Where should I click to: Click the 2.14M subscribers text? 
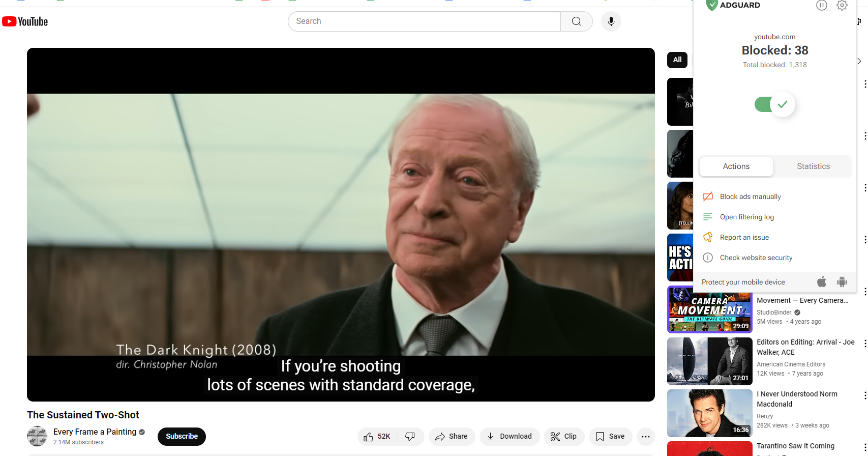coord(78,442)
